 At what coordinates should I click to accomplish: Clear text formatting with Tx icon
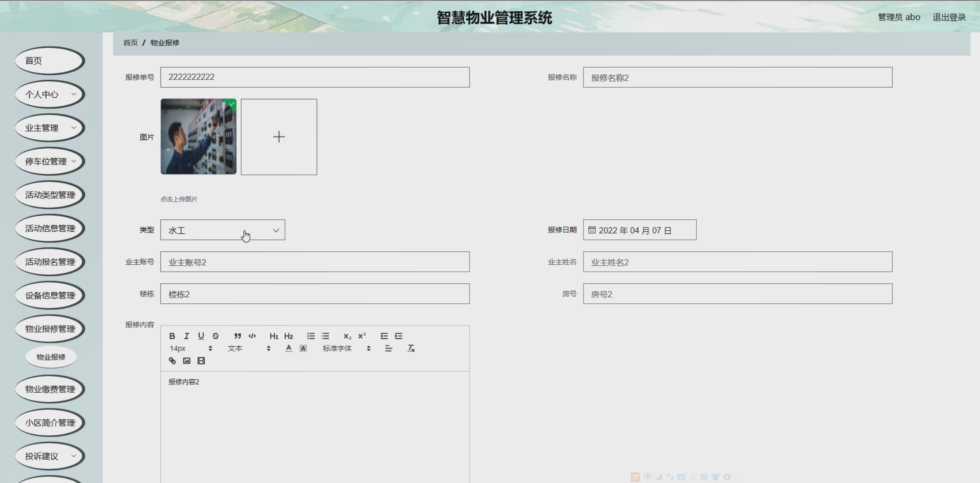click(411, 348)
